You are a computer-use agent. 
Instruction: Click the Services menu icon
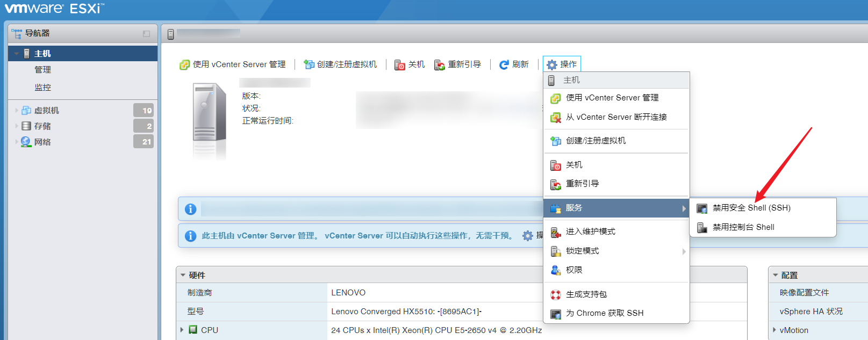click(556, 208)
